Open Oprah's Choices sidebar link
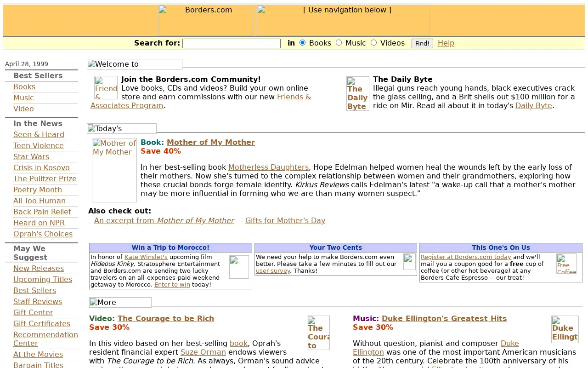The height and width of the screenshot is (368, 588). coord(43,234)
